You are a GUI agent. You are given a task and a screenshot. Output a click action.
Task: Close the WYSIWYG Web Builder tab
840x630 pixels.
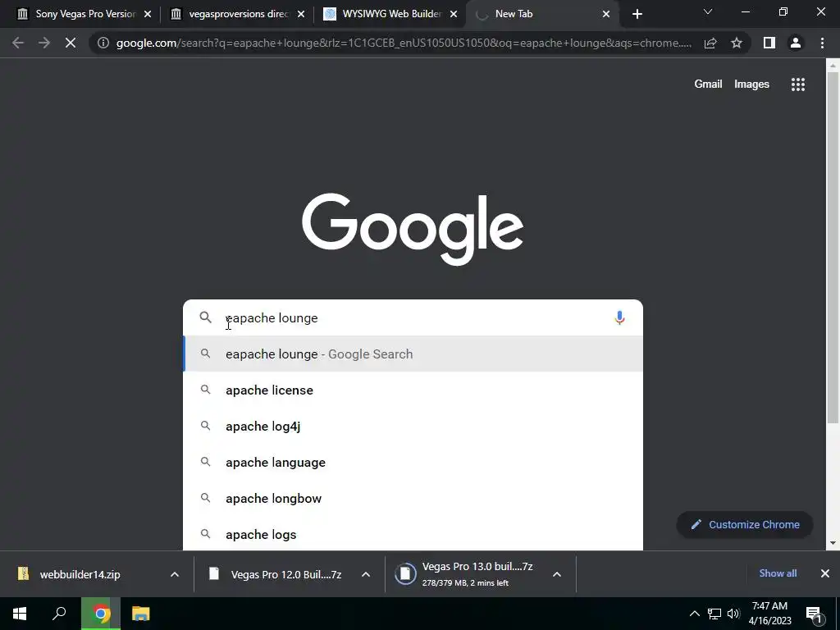tap(454, 14)
